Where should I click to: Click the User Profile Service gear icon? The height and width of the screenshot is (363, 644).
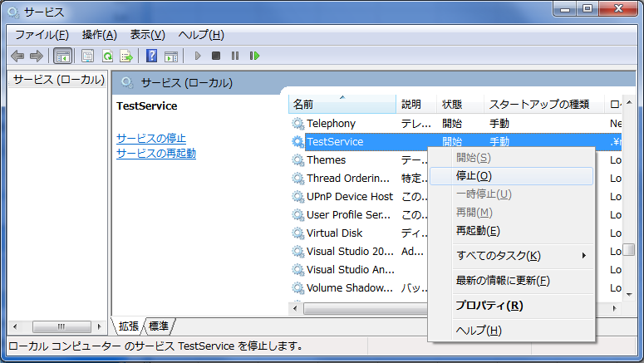[x=297, y=215]
